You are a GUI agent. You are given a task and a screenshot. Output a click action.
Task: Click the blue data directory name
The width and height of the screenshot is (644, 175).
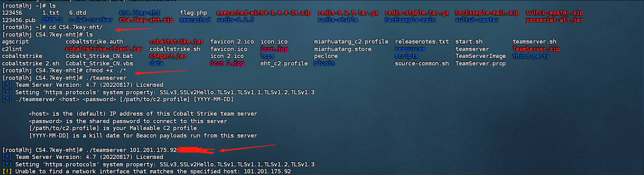[156, 63]
